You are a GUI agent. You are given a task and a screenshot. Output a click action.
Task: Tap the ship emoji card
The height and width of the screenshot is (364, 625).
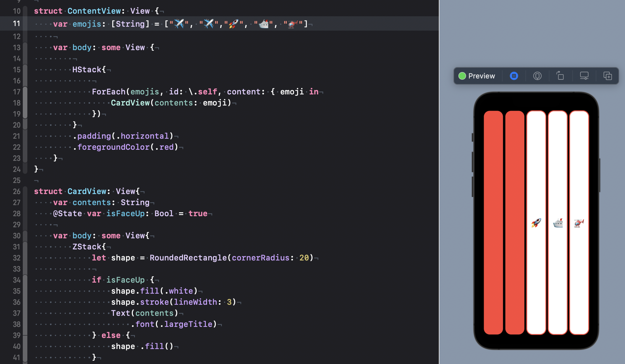tap(558, 223)
